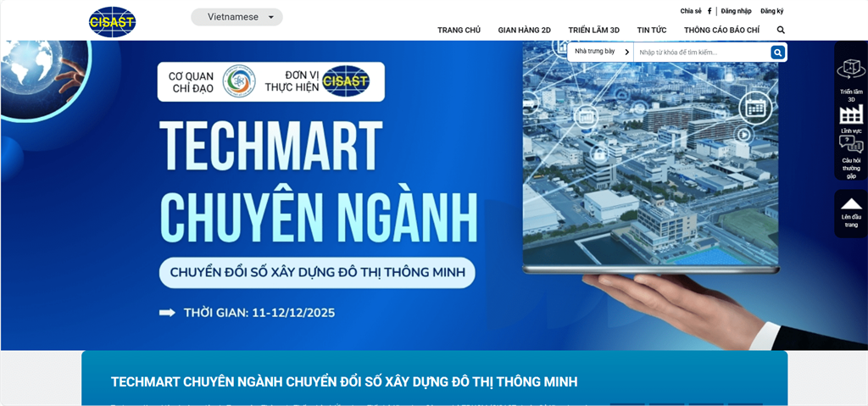This screenshot has height=406, width=868.
Task: Open the Triển lãm 3D cube icon
Action: point(851,70)
